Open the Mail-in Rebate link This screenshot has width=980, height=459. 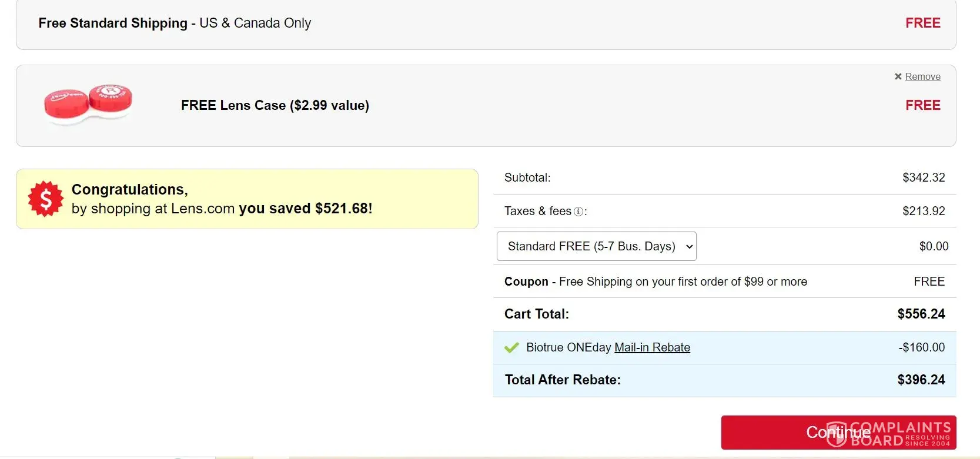tap(652, 347)
